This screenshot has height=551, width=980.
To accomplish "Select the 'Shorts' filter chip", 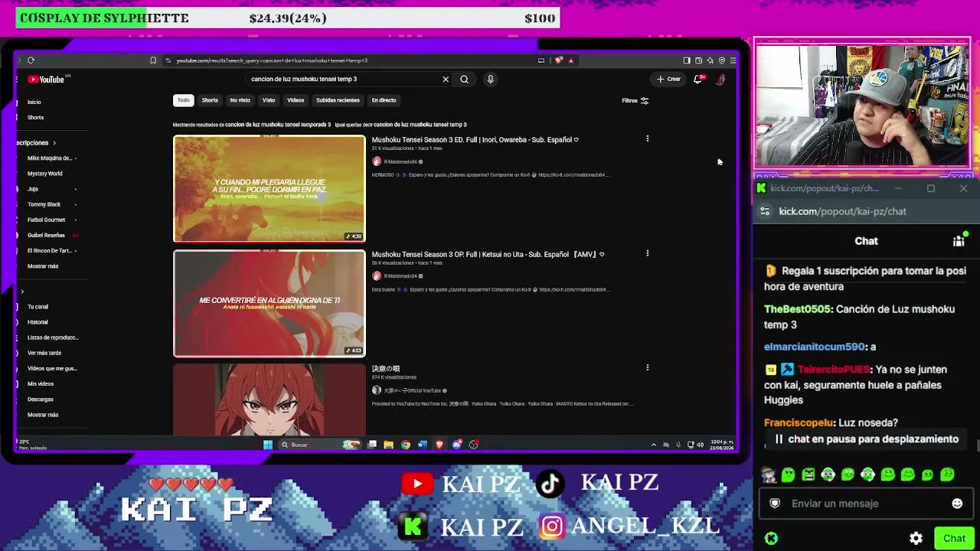I will 210,100.
